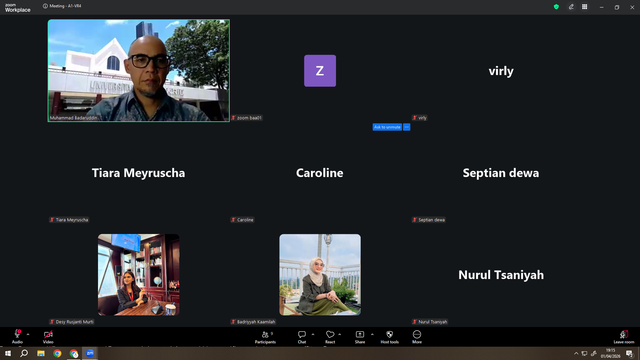Click the large 'Caroline' participant name
This screenshot has width=640, height=360.
coord(320,173)
